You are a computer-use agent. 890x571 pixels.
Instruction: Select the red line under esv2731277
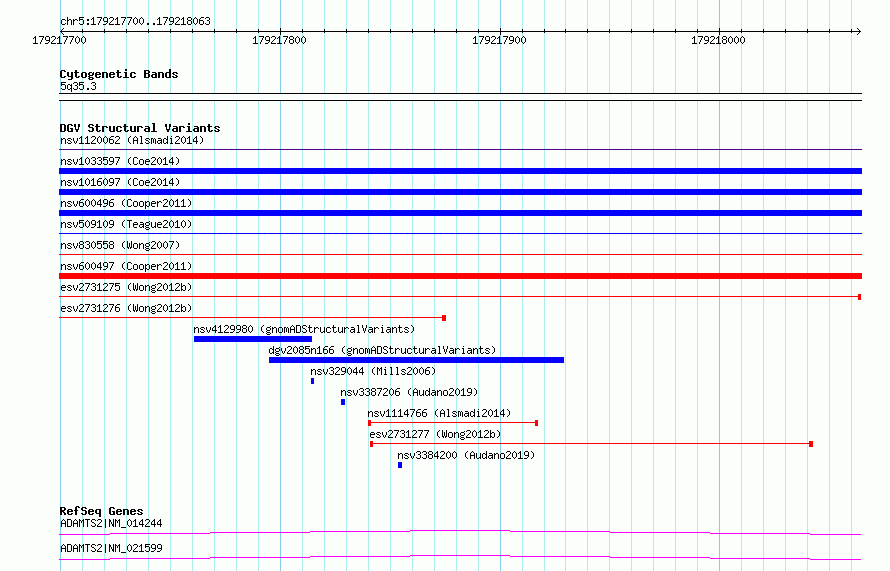591,444
